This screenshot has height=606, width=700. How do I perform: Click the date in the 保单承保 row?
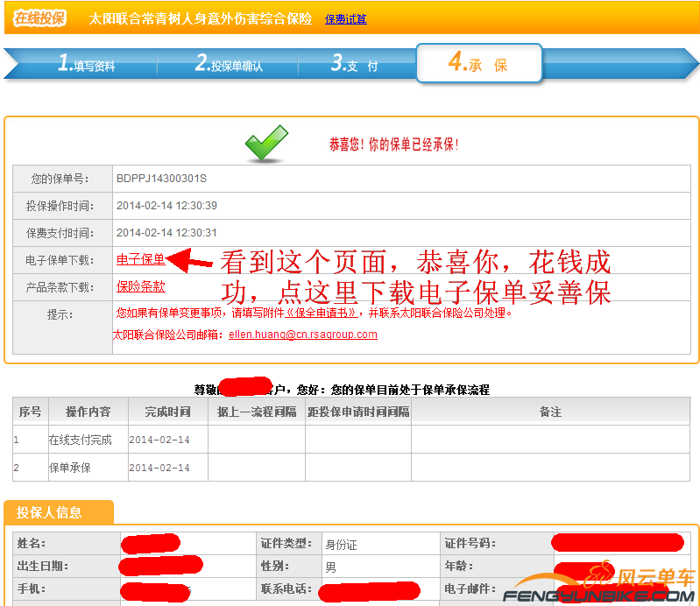click(159, 468)
